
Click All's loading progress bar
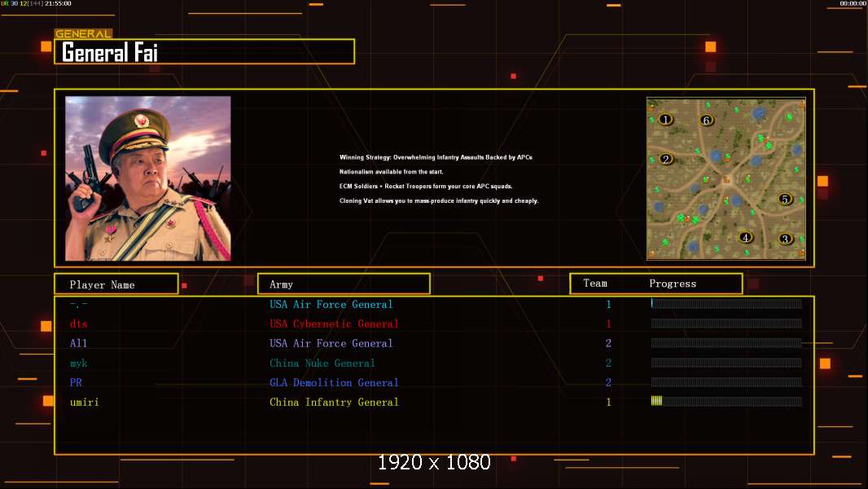coord(726,342)
